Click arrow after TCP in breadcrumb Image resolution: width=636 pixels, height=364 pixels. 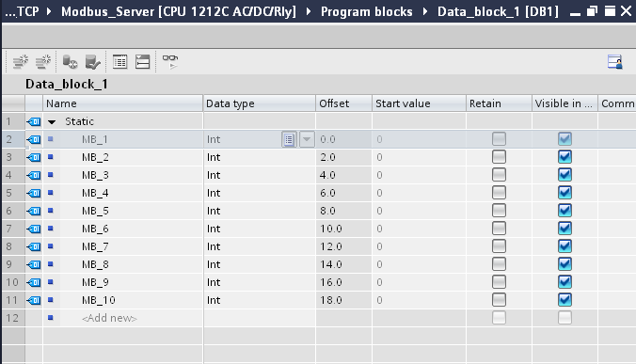[49, 11]
